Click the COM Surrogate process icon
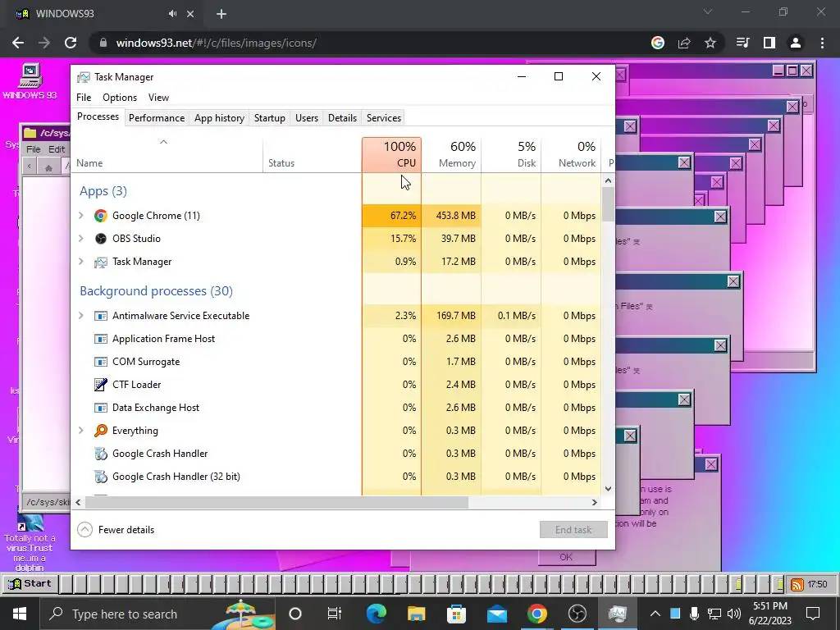The height and width of the screenshot is (630, 840). (100, 362)
